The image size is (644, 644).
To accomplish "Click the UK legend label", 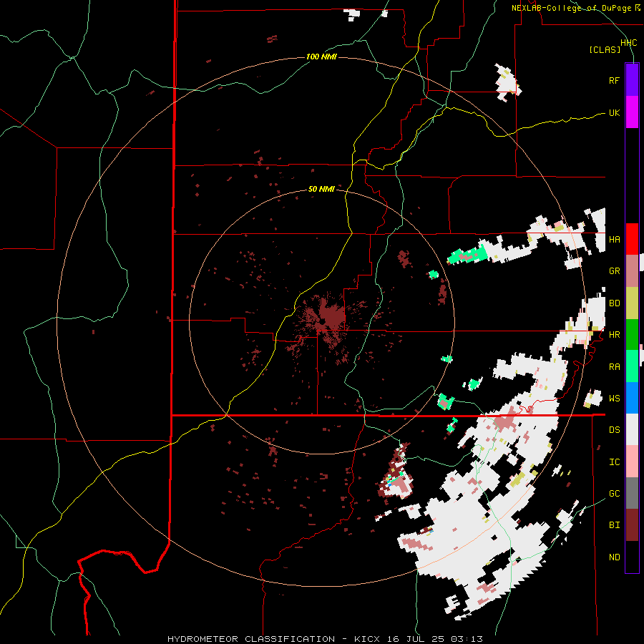I will [614, 112].
